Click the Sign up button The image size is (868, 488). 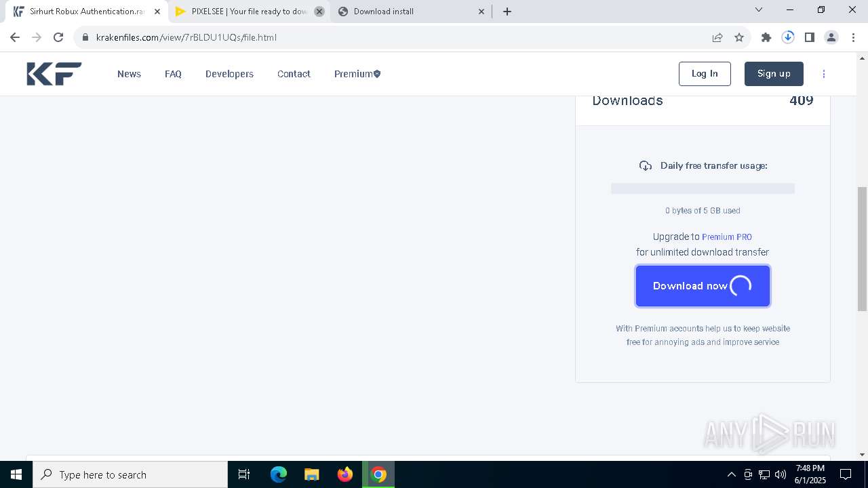coord(774,74)
